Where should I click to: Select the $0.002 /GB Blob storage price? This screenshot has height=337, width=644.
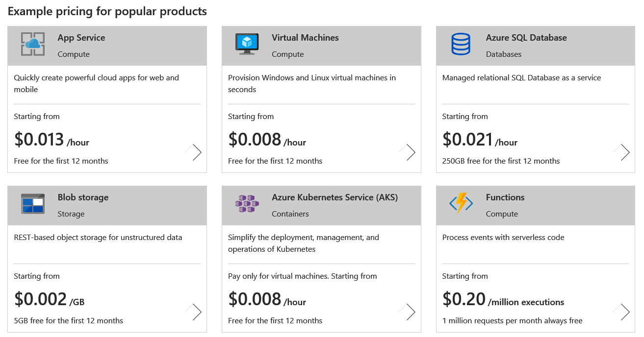pos(49,299)
